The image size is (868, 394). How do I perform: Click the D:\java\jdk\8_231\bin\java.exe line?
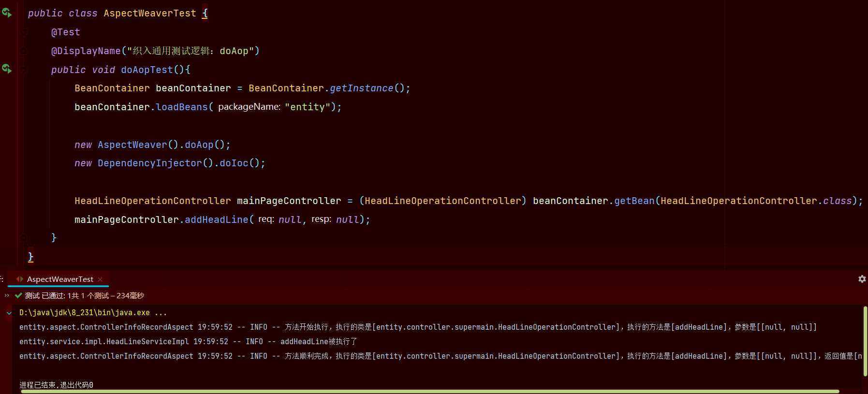[93, 313]
